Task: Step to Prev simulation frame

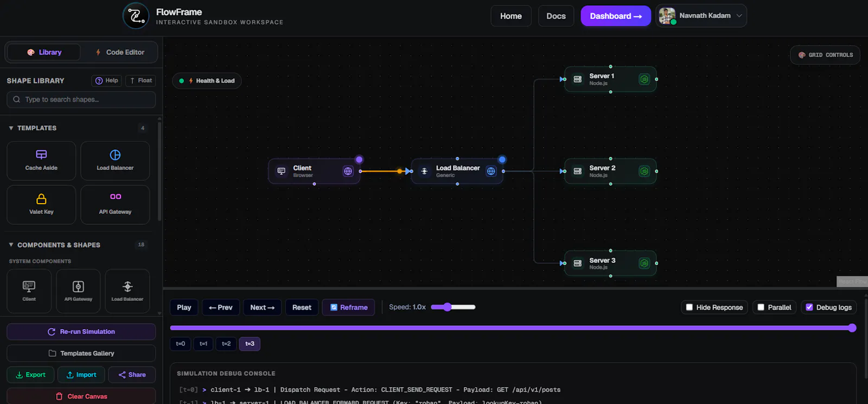Action: [221, 307]
